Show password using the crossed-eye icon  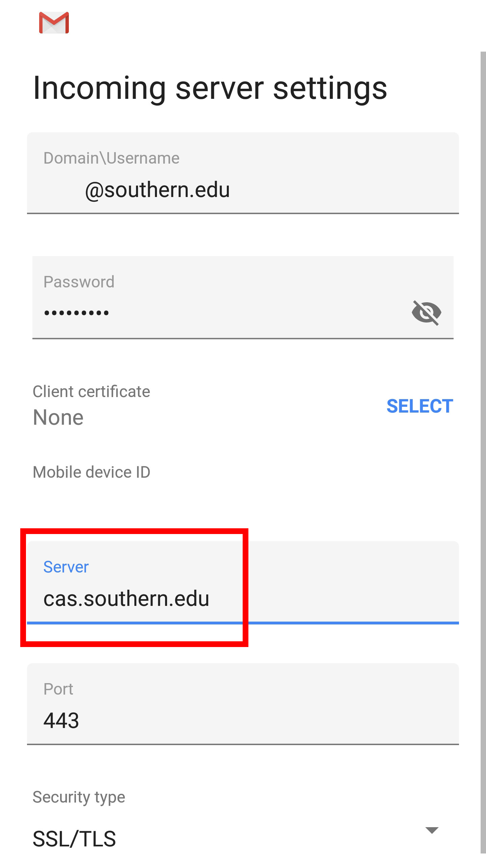(x=426, y=312)
